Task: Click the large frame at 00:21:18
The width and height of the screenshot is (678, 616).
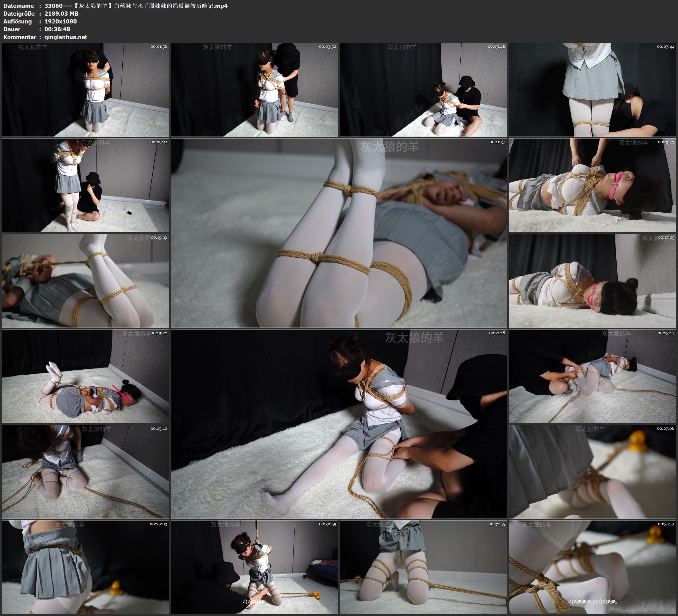Action: (x=339, y=424)
